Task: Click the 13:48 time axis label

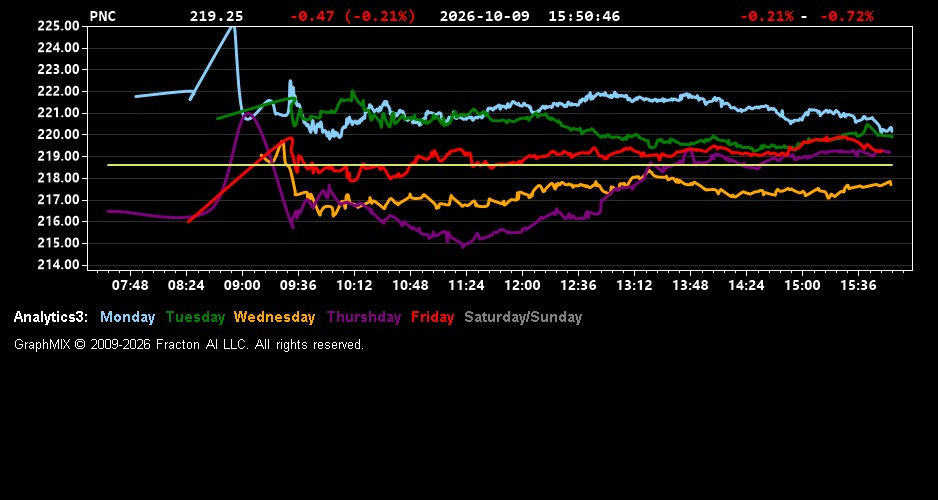Action: [x=690, y=285]
